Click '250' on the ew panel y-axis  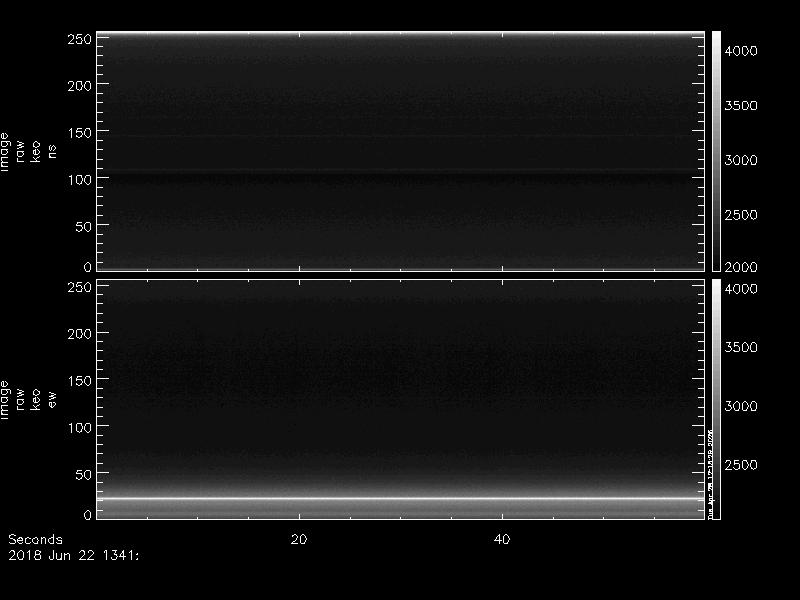coord(80,287)
